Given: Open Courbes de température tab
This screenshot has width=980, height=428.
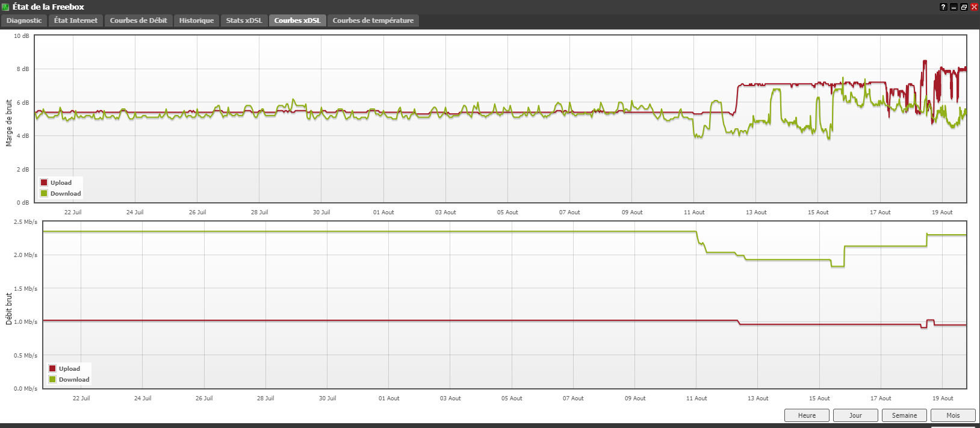Looking at the screenshot, I should click(373, 20).
